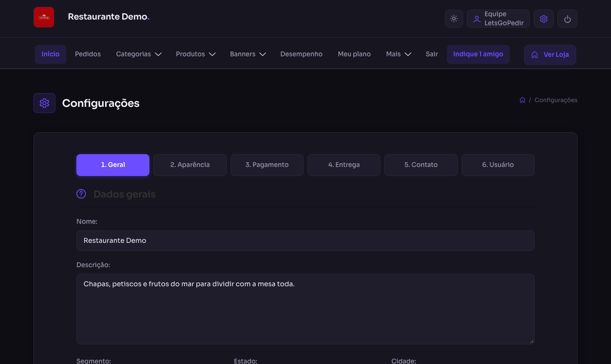This screenshot has width=611, height=364.
Task: Select the 1. Geral tab
Action: 113,165
